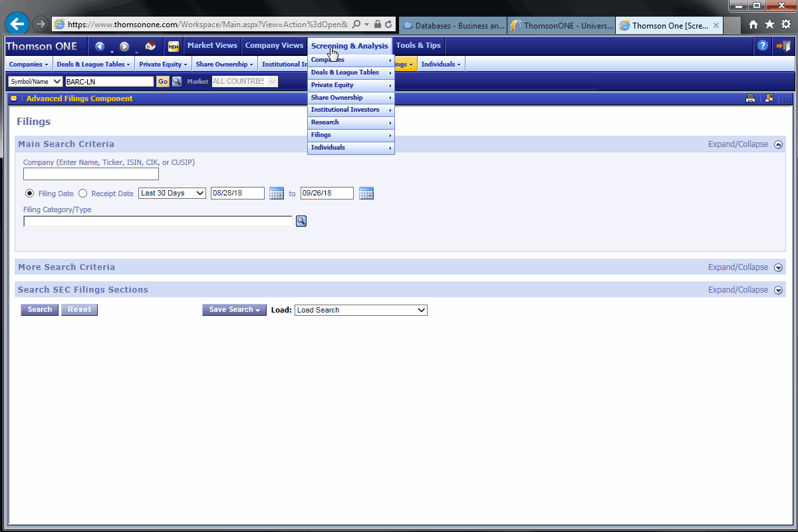Collapse the Main Search Criteria section
Screen dimensions: 798x532
click(x=778, y=144)
